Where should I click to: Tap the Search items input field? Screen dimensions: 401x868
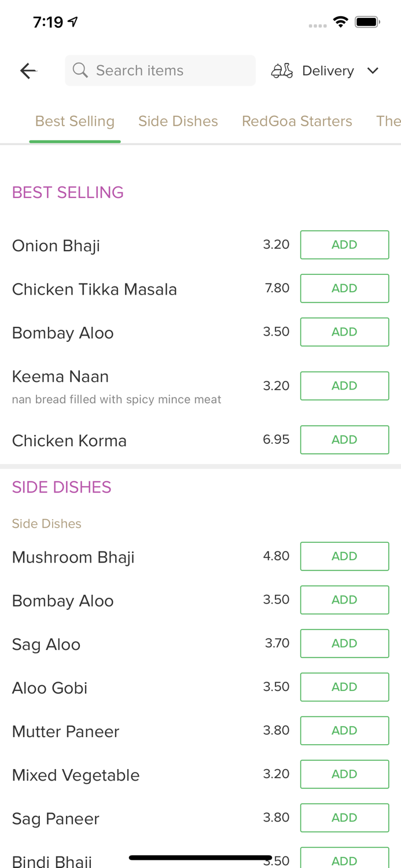click(x=160, y=70)
